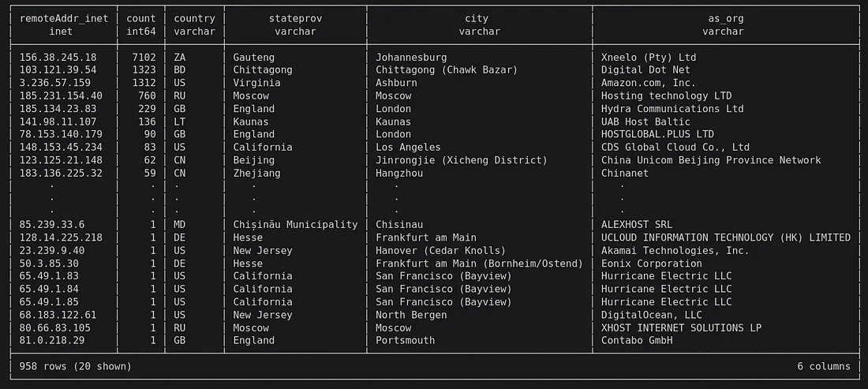Screen dimensions: 868x389
Task: Click the remoteAddr_inet column header
Action: (64, 18)
